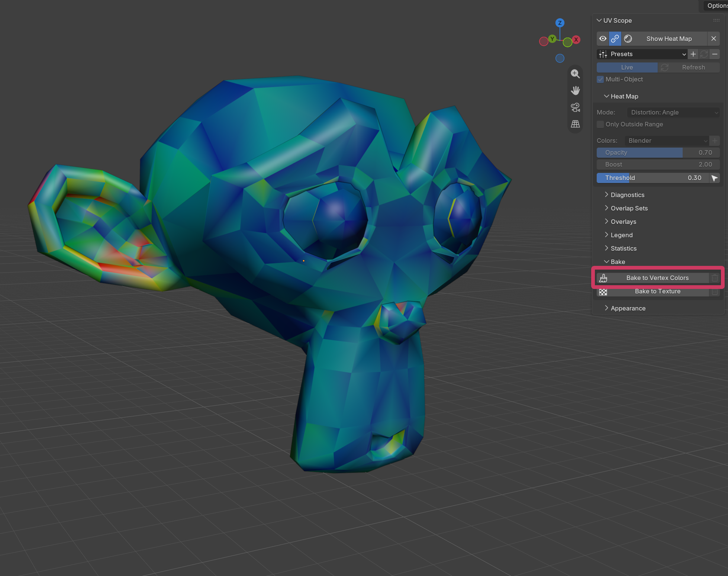The width and height of the screenshot is (728, 576).
Task: Close the heat map with the X icon
Action: pos(713,39)
